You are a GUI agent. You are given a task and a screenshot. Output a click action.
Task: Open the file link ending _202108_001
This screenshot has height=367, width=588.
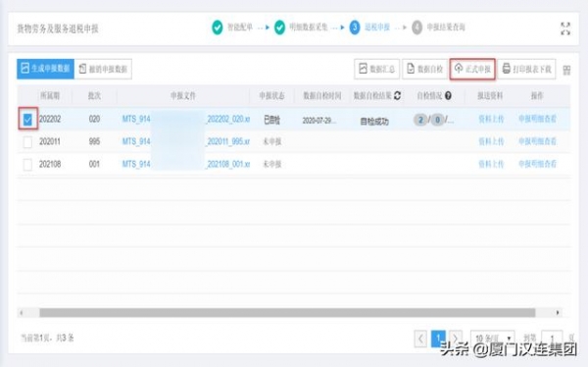(186, 164)
